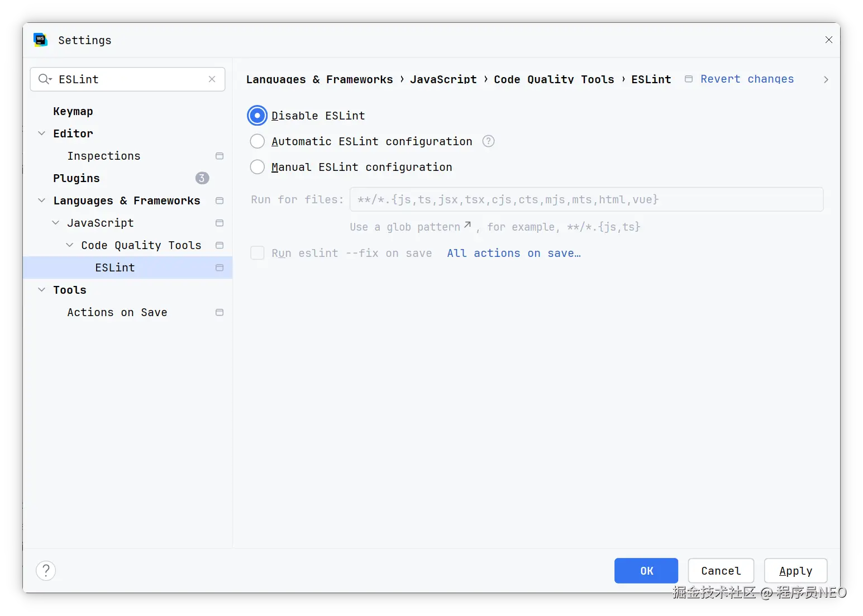Click the Tools label in settings tree
This screenshot has width=863, height=616.
(x=70, y=290)
